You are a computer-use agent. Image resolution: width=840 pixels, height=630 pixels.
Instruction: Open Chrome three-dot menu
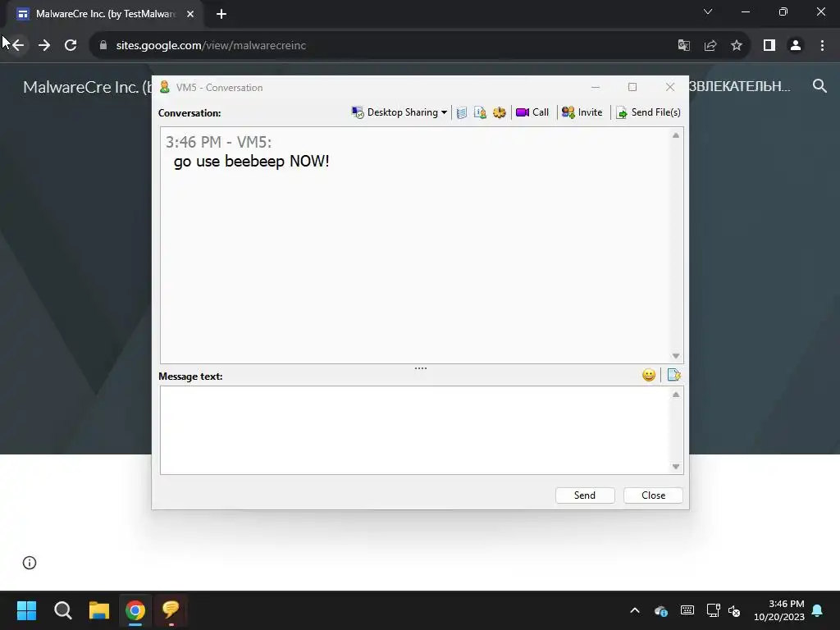click(822, 46)
